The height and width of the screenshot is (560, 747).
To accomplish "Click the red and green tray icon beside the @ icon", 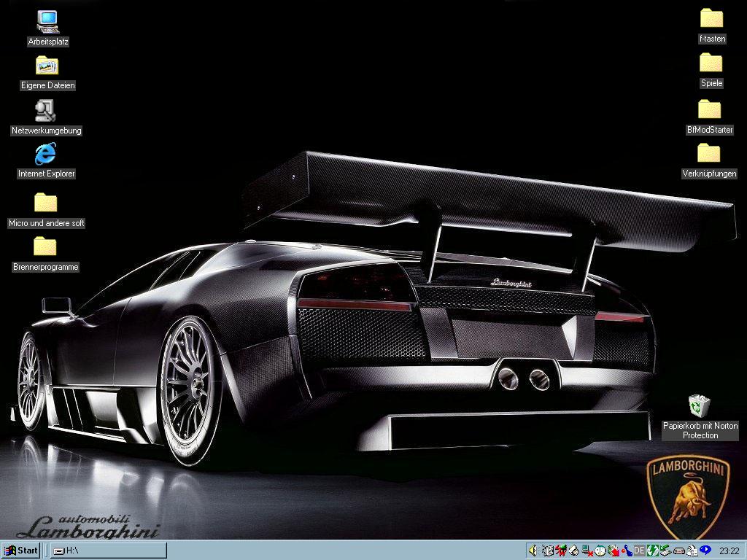I will (561, 551).
